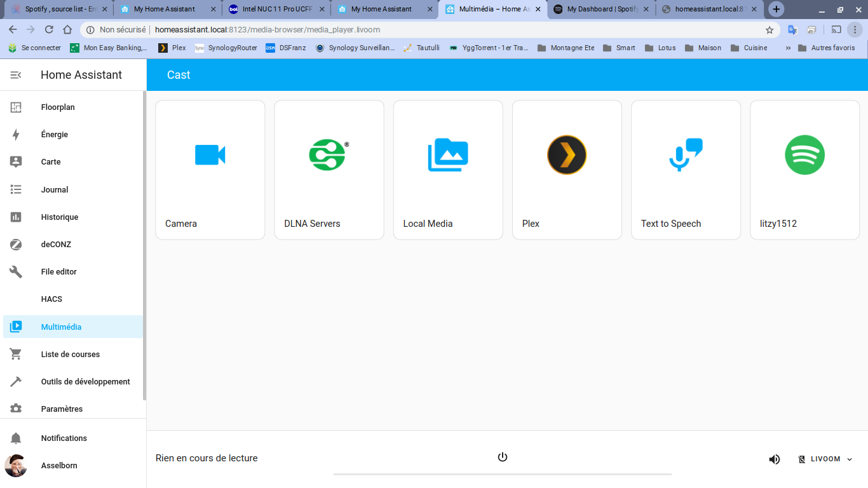Select Multimédia in the sidebar
Image resolution: width=868 pixels, height=488 pixels.
[73, 327]
